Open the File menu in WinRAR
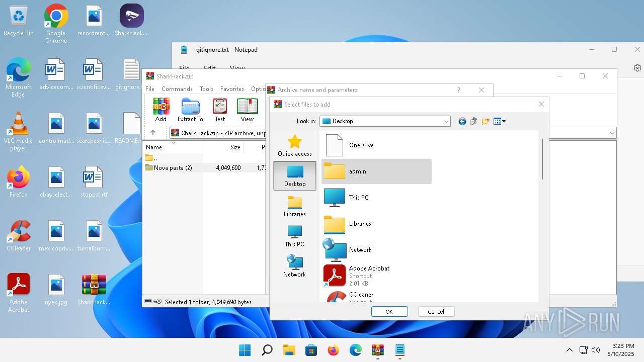This screenshot has height=362, width=644. 150,89
